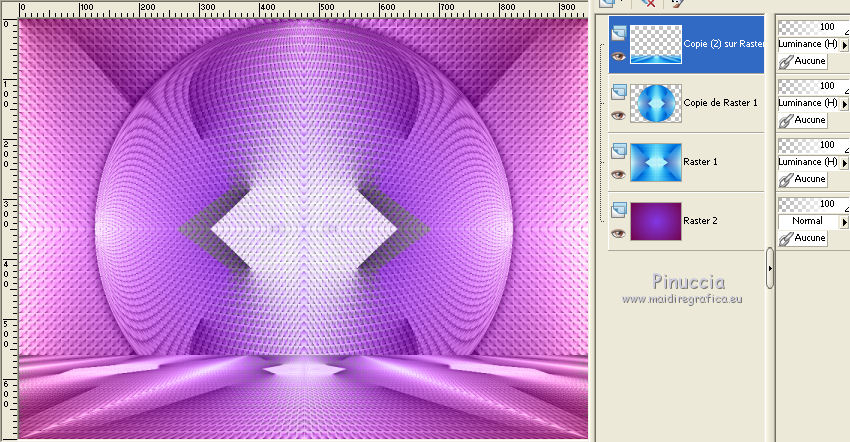Open blend mode arrow for Copie de Raster 1
The image size is (850, 442).
point(844,103)
